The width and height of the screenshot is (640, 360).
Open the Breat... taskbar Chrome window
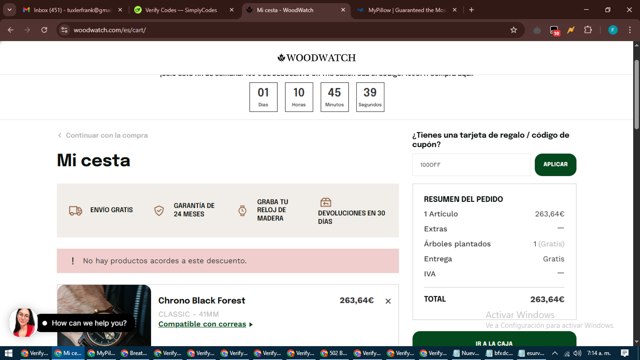click(x=134, y=353)
